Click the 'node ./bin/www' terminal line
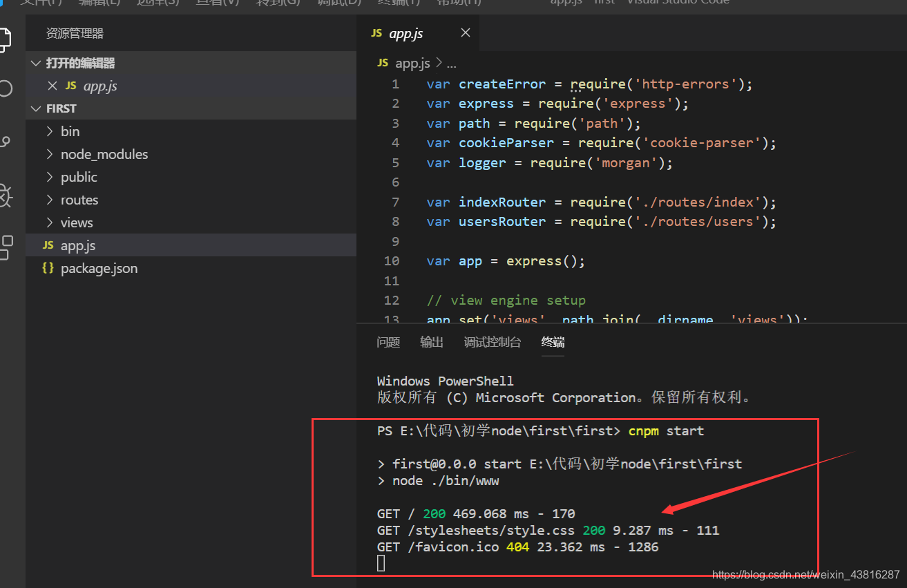 [x=438, y=481]
